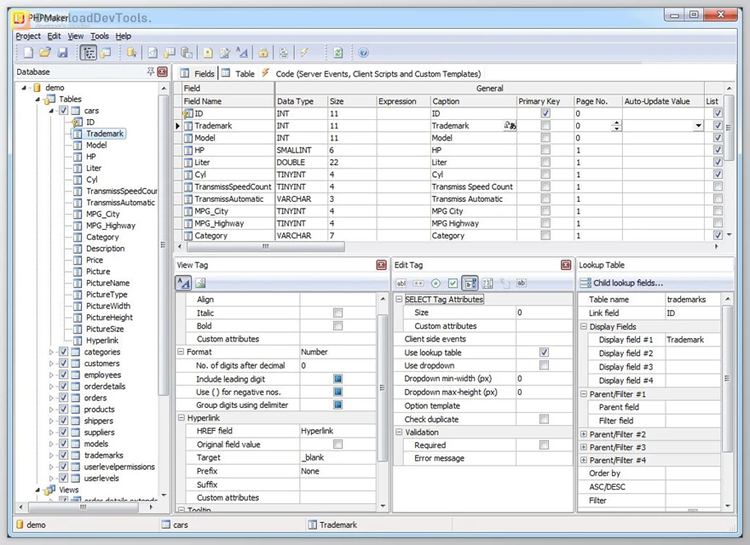Click the database cylinder with arrow icon
The width and height of the screenshot is (750, 545).
[131, 53]
